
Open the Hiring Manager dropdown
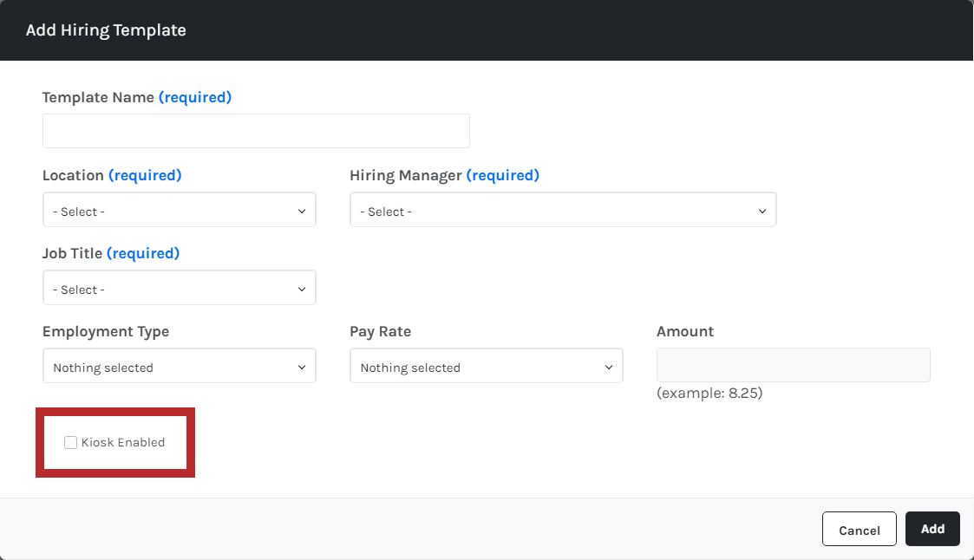(563, 210)
